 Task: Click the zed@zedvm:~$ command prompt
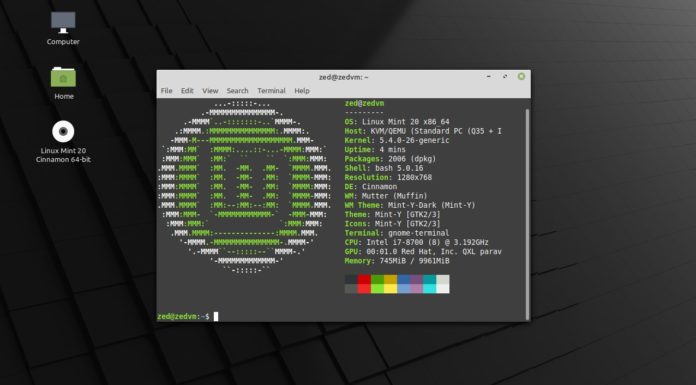pyautogui.click(x=183, y=317)
